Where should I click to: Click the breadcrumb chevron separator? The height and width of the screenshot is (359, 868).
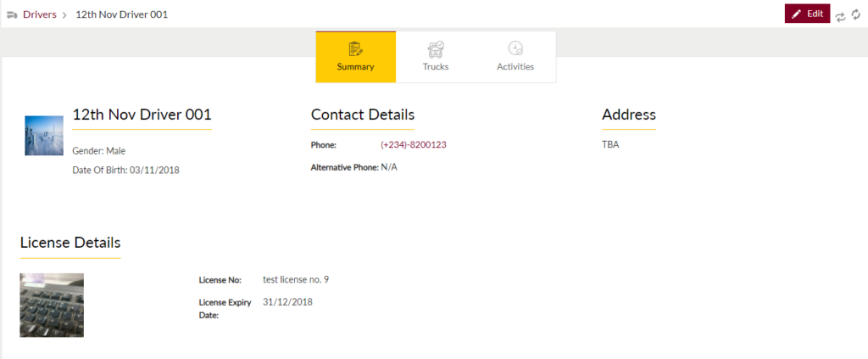point(64,15)
